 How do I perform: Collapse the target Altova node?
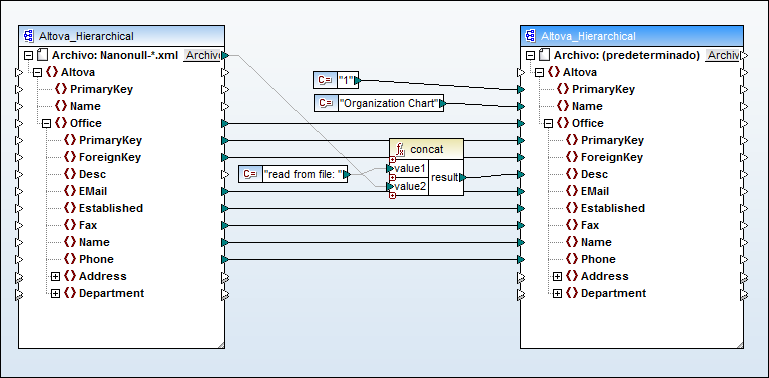[x=540, y=73]
